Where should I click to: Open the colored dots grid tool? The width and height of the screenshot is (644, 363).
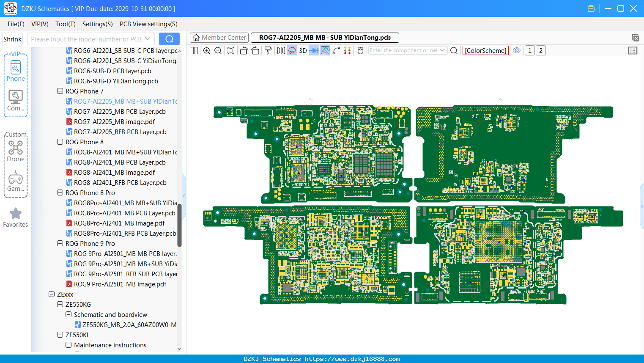pos(348,51)
